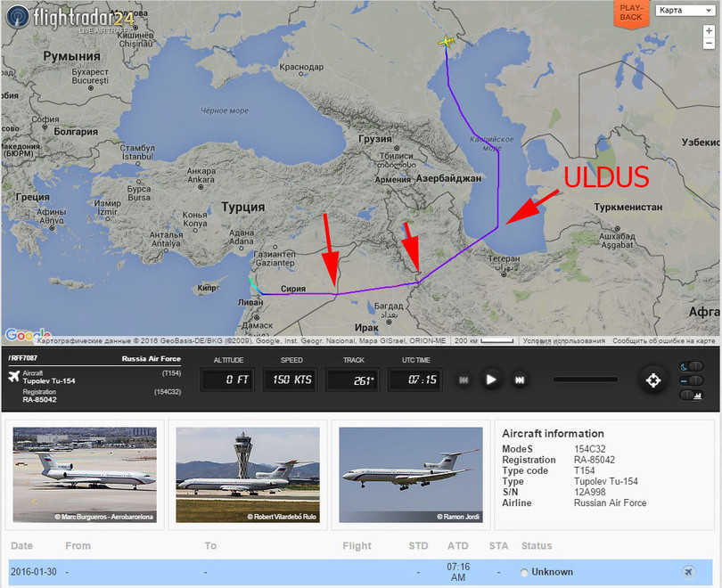The width and height of the screenshot is (722, 588).
Task: Toggle the middle blue-line switch
Action: point(692,380)
